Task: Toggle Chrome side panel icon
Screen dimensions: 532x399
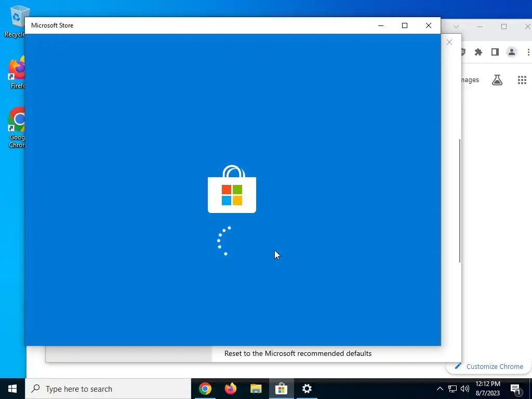Action: tap(495, 52)
